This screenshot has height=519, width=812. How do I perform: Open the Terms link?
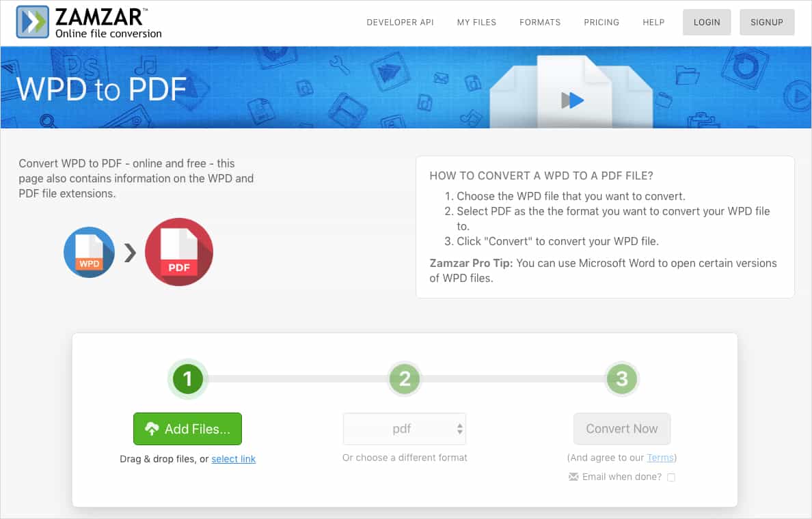[660, 458]
